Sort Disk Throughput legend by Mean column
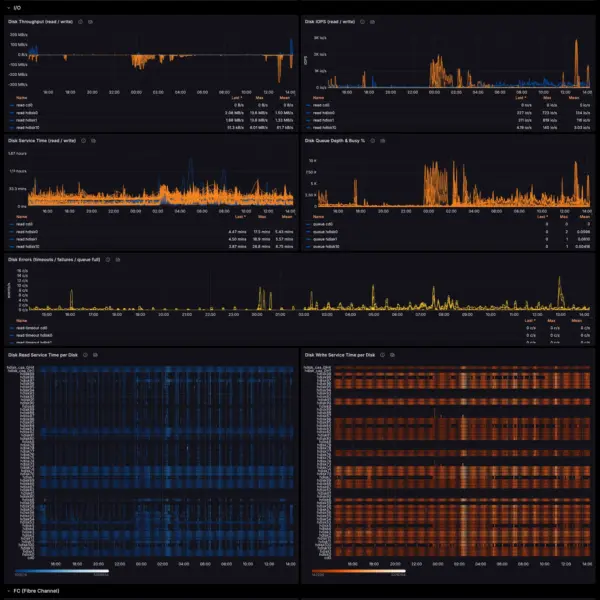 pos(285,98)
